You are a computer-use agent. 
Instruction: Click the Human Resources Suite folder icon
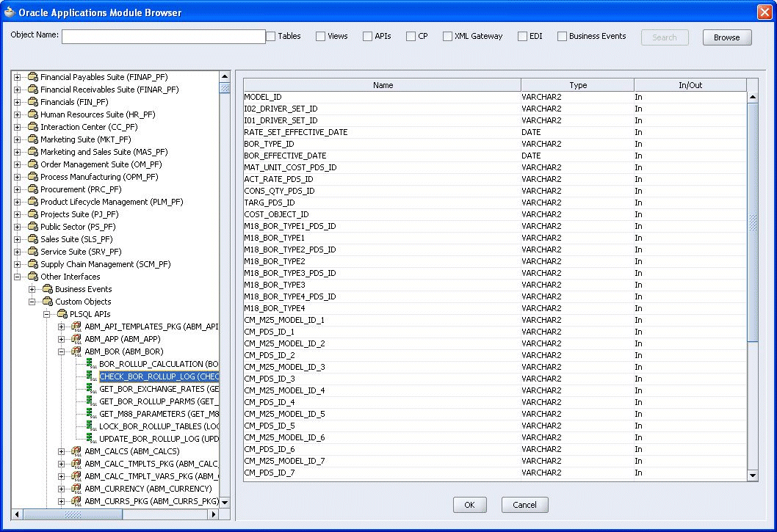33,114
